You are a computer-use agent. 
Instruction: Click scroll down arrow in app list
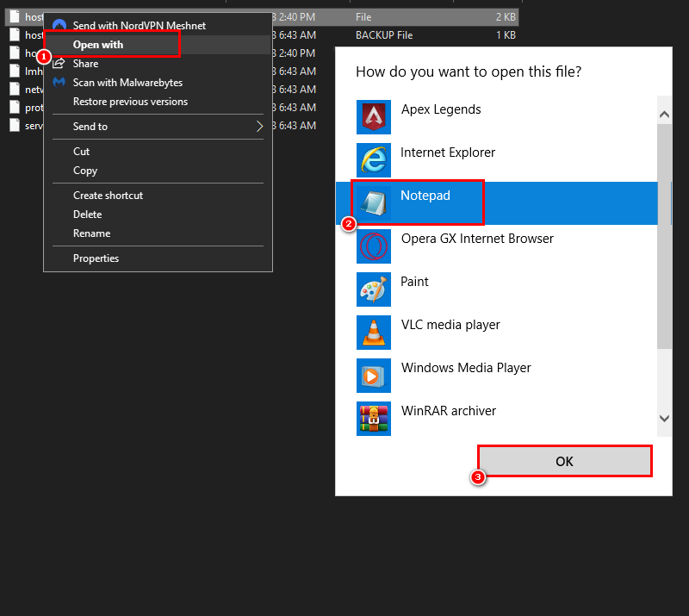(664, 418)
